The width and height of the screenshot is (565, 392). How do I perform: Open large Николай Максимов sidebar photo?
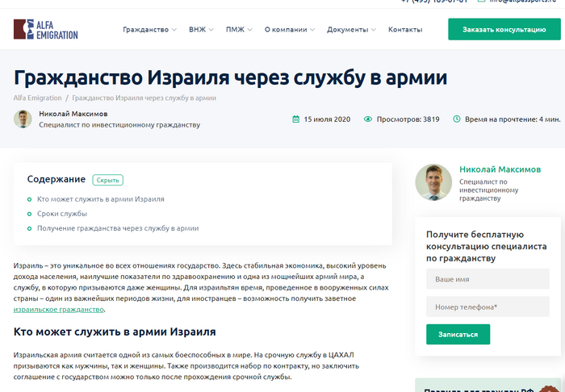[x=433, y=182]
